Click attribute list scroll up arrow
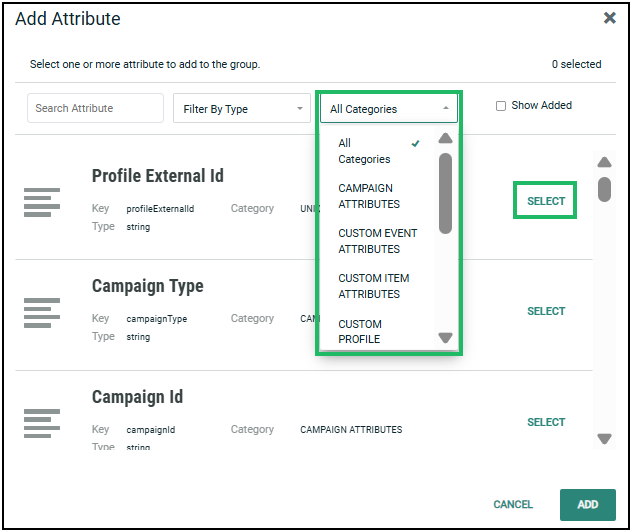630x530 pixels. click(604, 163)
